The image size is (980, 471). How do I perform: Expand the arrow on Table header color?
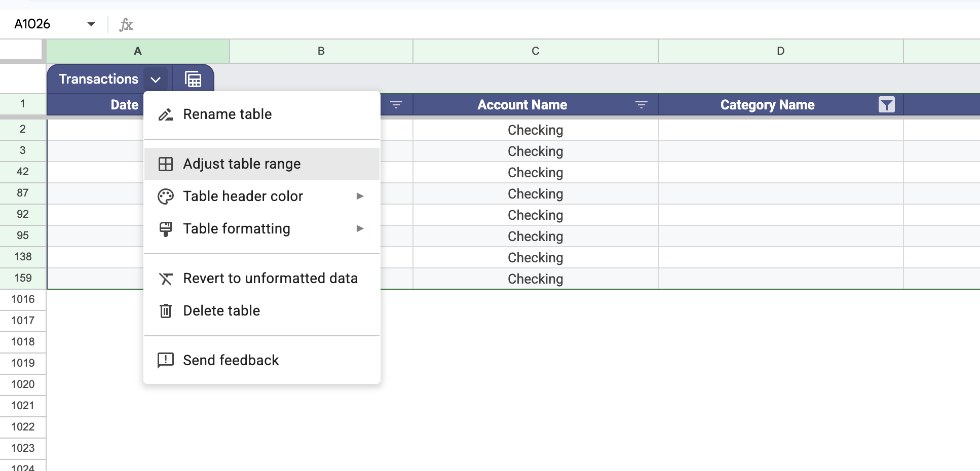pos(360,196)
